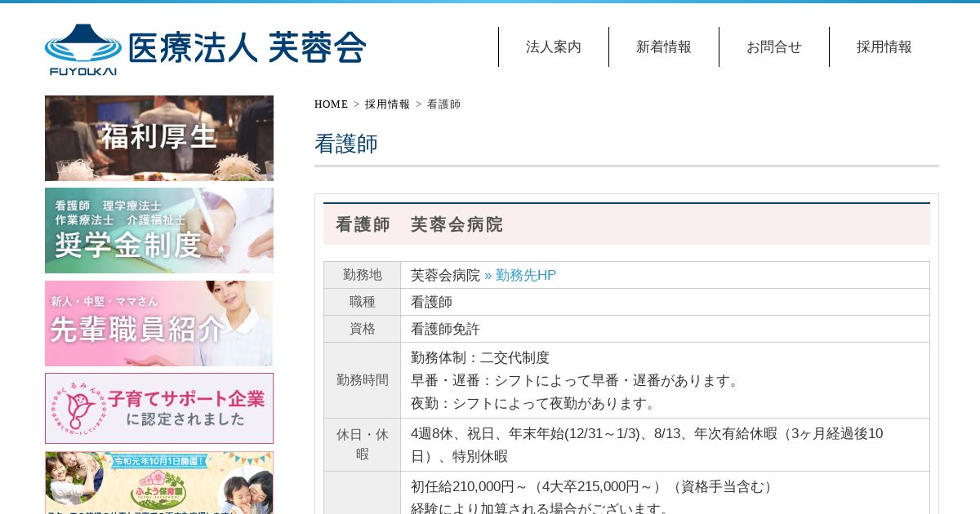The width and height of the screenshot is (980, 514).
Task: Click 看護師 in the breadcrumb
Action: click(x=443, y=104)
